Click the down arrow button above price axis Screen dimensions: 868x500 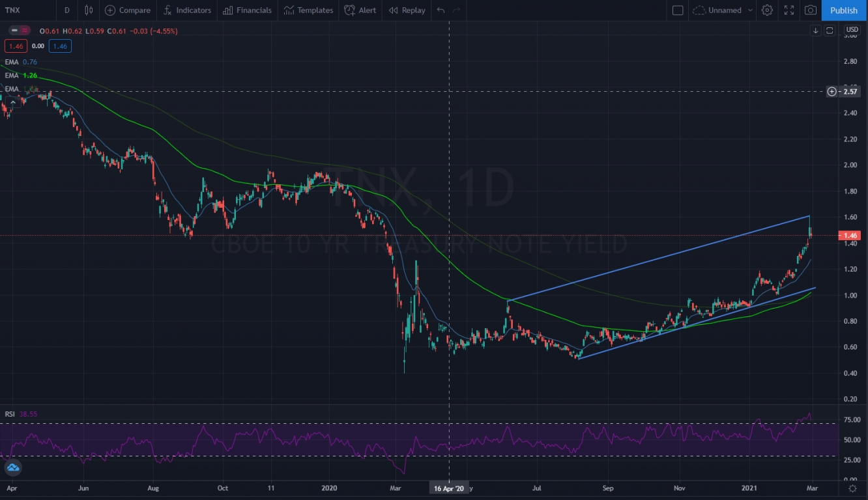[x=815, y=31]
